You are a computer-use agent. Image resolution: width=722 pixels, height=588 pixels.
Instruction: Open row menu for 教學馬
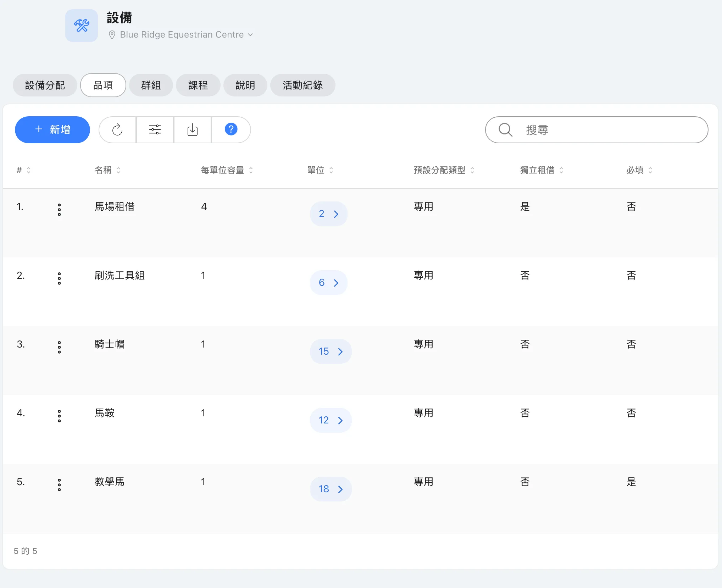59,485
